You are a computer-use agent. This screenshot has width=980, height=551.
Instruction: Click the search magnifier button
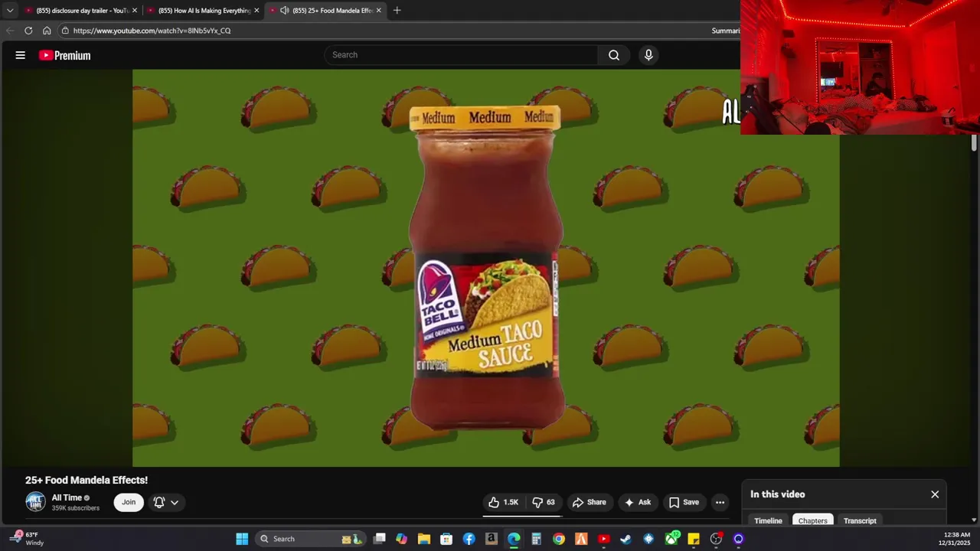[614, 55]
